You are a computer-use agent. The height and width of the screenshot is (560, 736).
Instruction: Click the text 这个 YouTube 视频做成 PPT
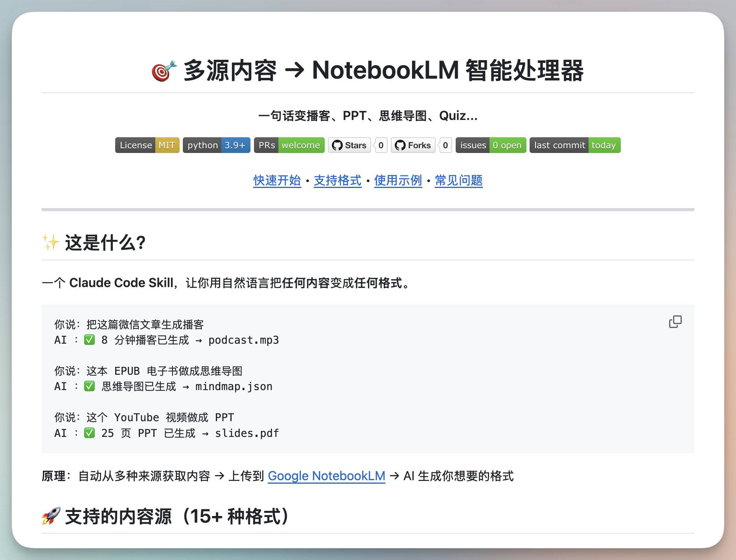click(160, 417)
